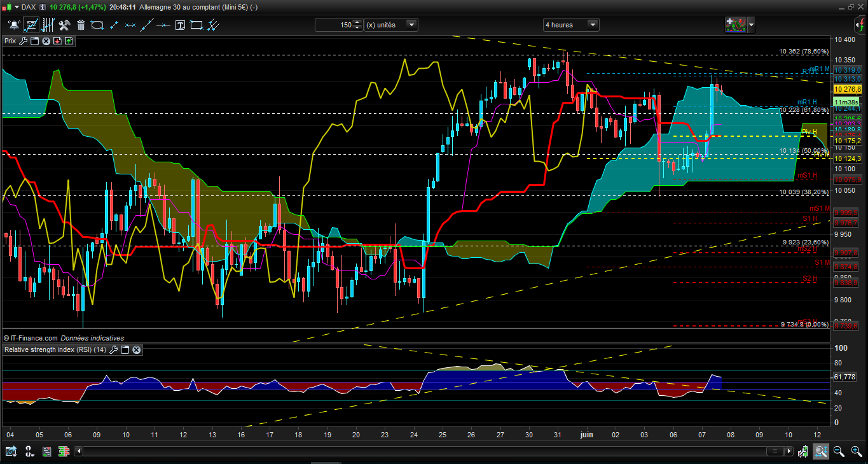Click the add indicator chart button
Screen dimensions: 868x464
(x=736, y=25)
